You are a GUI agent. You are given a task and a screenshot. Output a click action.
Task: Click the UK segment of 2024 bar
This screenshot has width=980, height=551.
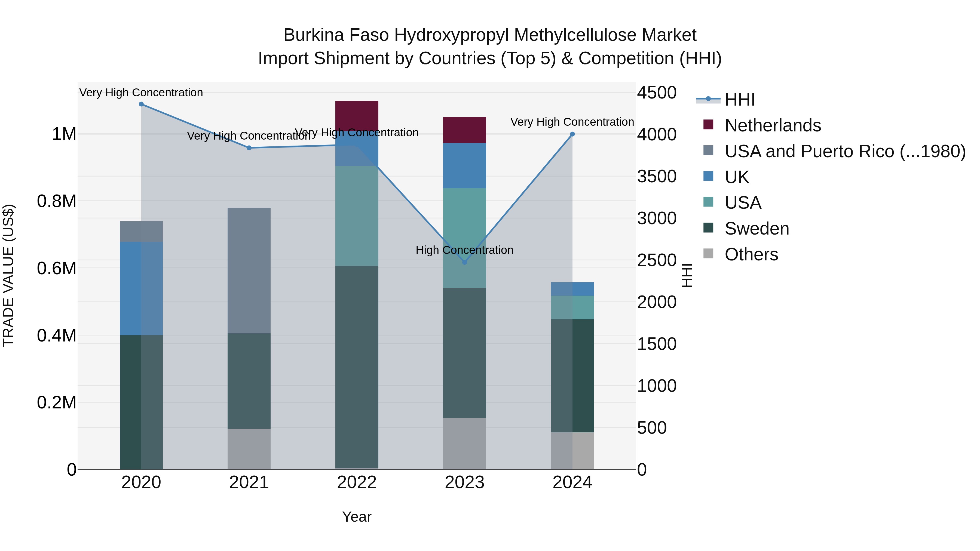click(572, 289)
